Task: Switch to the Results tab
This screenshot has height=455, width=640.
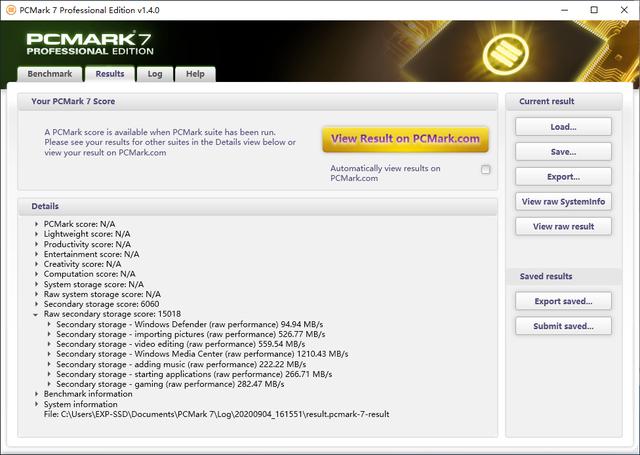Action: tap(110, 74)
